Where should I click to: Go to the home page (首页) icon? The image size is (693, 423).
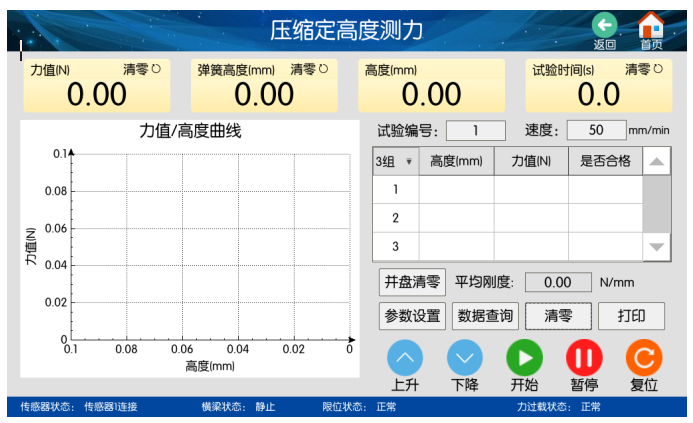(651, 26)
